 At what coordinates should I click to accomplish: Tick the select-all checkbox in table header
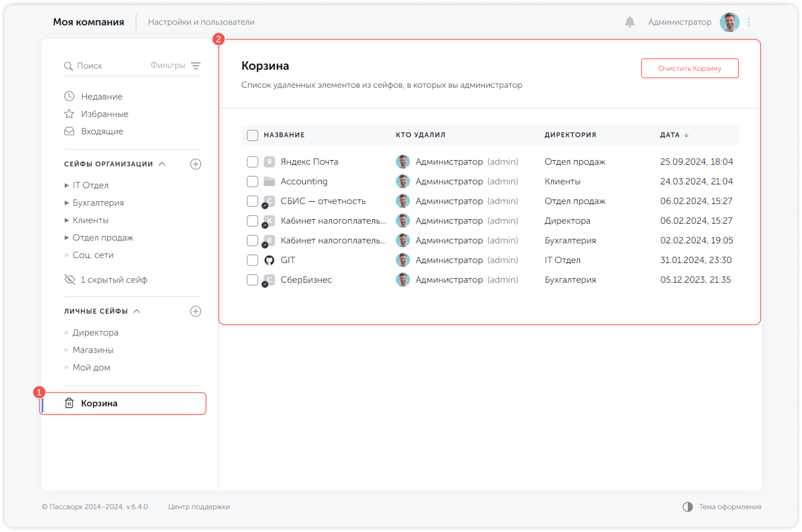252,135
